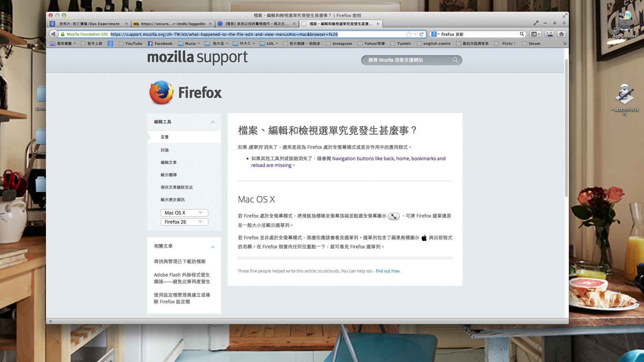644x362 pixels.
Task: Enter fullscreen via title bar arrows
Action: pyautogui.click(x=565, y=15)
